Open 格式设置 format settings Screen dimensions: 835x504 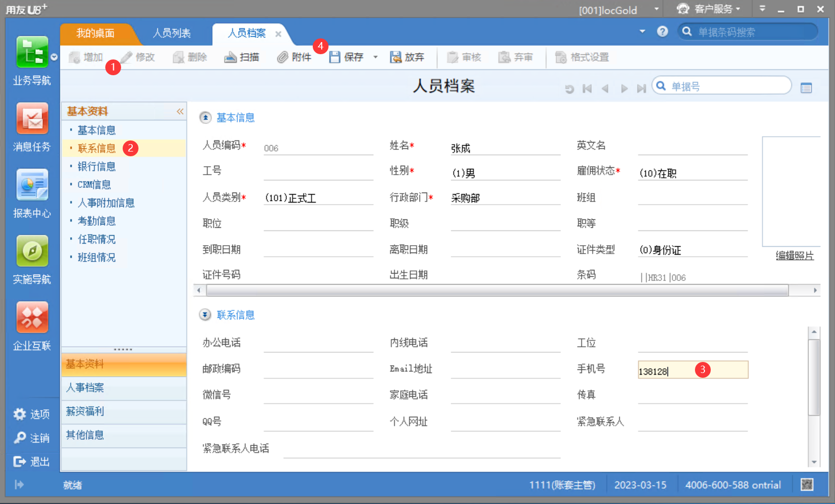coord(582,57)
